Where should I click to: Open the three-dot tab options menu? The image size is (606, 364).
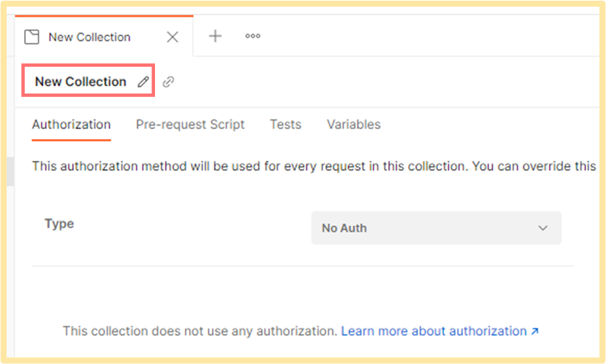tap(253, 36)
